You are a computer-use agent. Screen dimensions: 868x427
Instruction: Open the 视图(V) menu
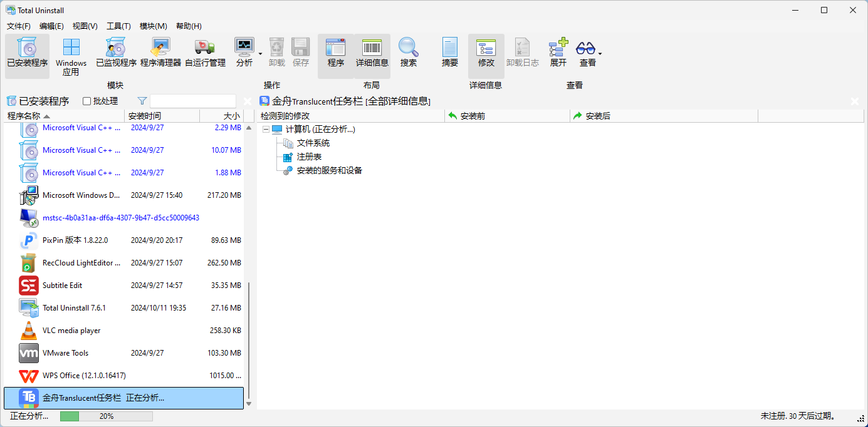click(85, 26)
